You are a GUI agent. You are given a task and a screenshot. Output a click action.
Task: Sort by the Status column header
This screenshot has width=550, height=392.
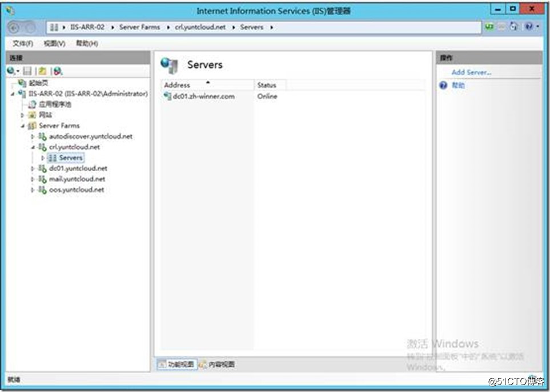(x=270, y=85)
